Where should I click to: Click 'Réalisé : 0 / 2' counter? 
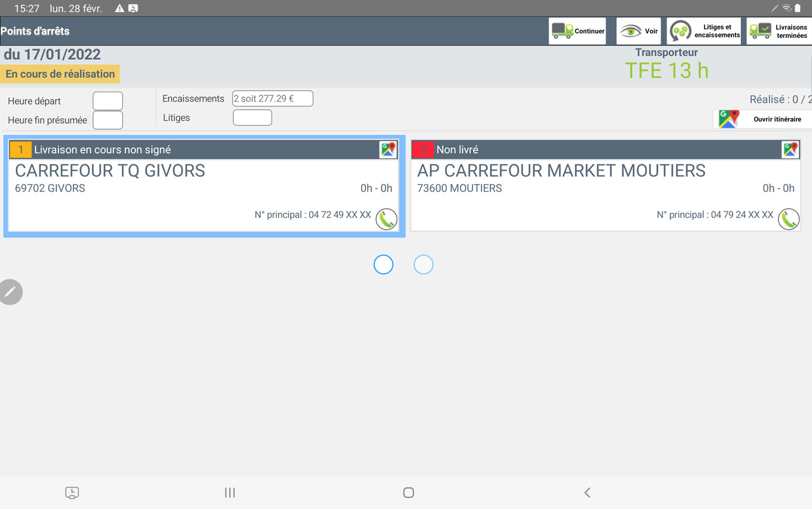(781, 99)
